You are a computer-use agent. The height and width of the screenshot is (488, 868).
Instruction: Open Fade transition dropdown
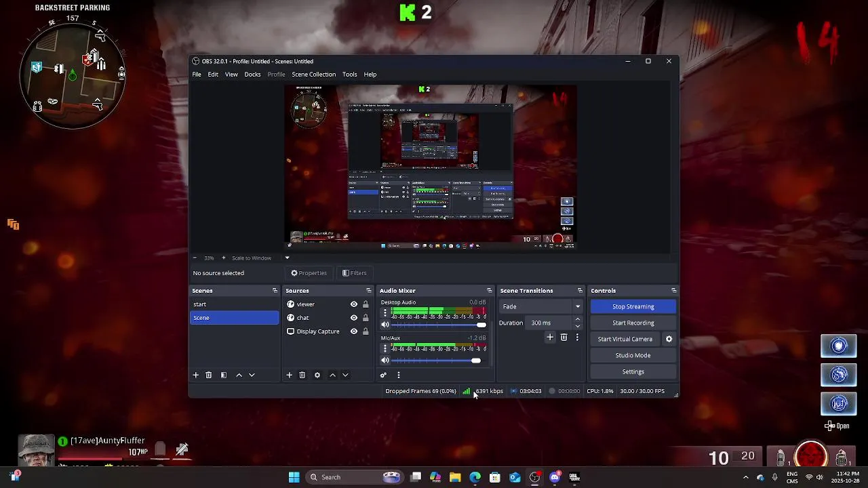(x=541, y=306)
